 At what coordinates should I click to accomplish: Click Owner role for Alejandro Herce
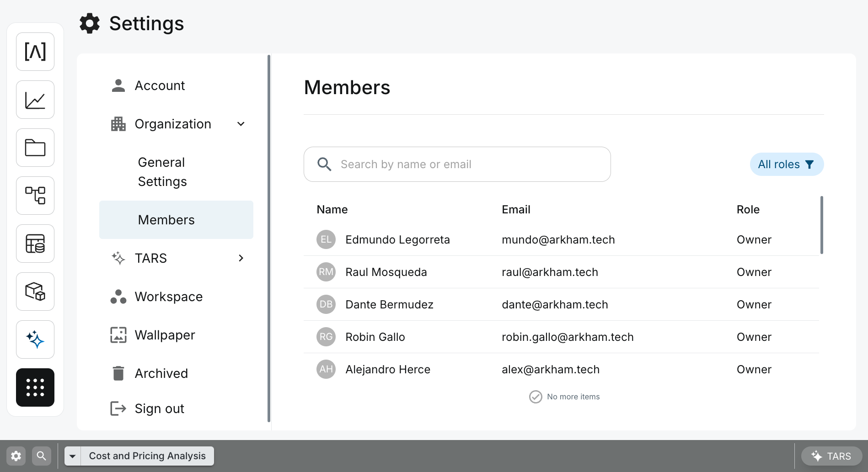click(x=754, y=369)
